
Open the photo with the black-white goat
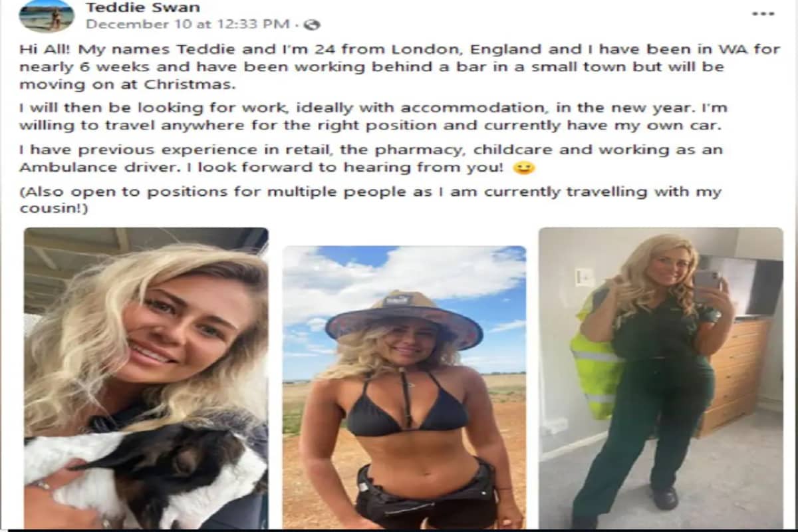[x=146, y=378]
